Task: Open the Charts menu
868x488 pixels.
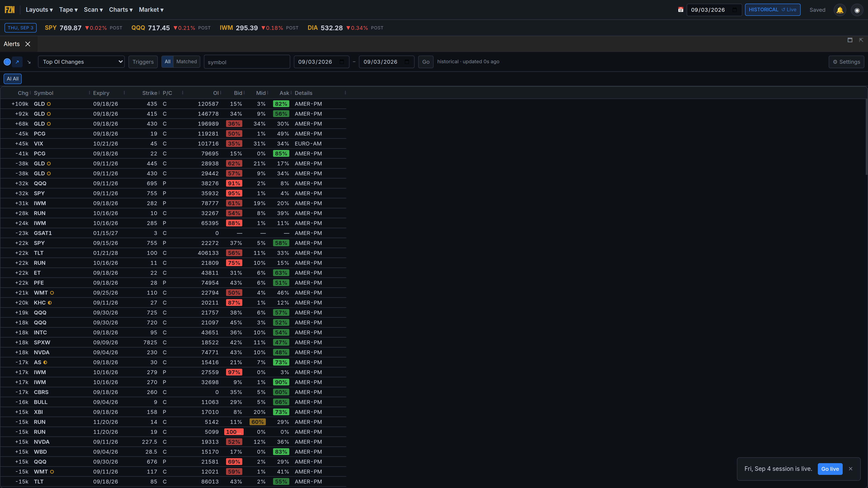Action: click(121, 10)
